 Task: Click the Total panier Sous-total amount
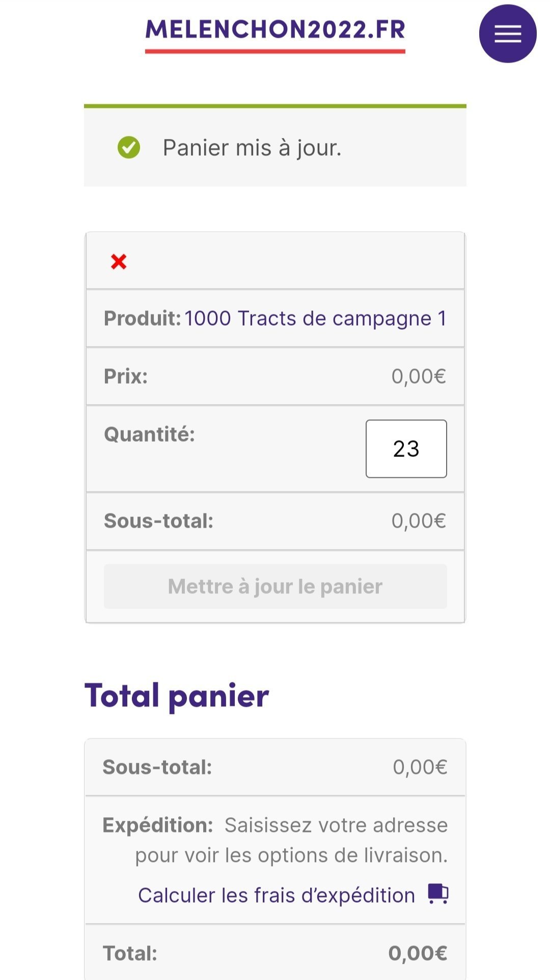pyautogui.click(x=420, y=767)
